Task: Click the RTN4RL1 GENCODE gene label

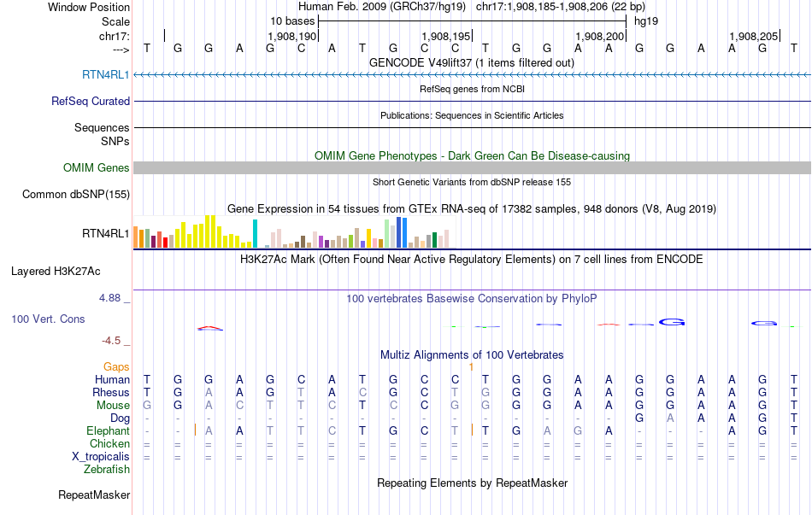Action: 106,74
